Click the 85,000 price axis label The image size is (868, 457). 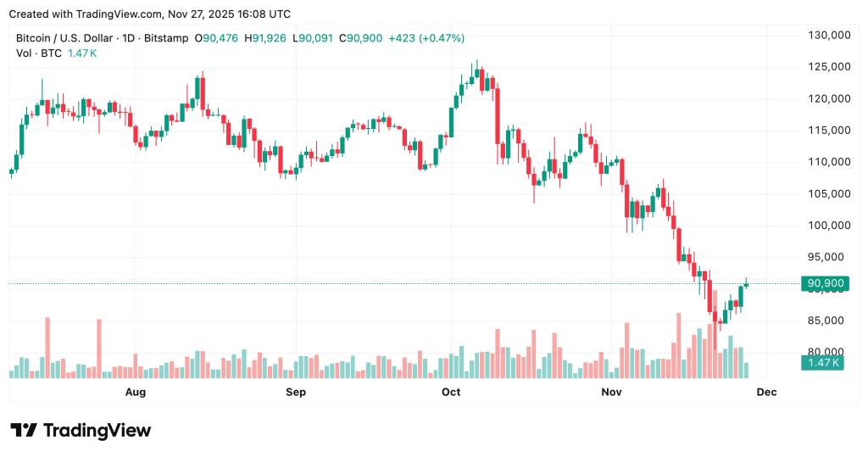(x=824, y=320)
